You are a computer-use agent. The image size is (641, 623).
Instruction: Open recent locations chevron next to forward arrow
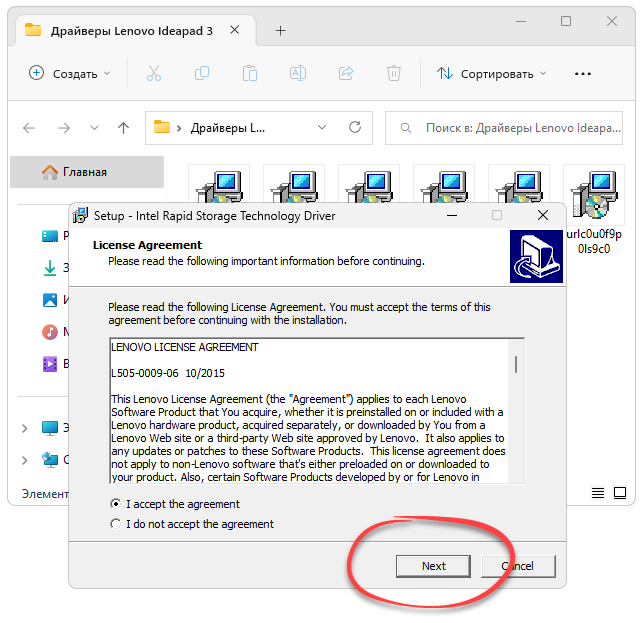pos(94,128)
